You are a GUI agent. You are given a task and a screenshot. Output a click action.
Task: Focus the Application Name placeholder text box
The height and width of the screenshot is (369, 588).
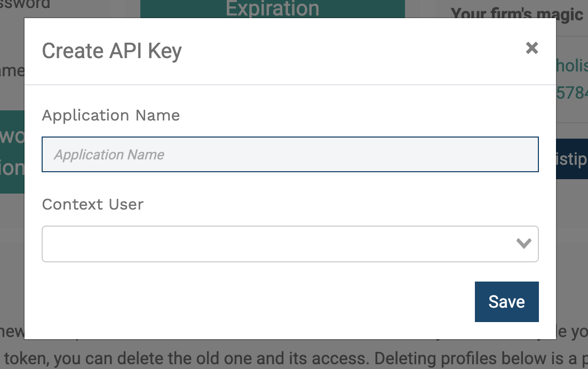click(290, 154)
